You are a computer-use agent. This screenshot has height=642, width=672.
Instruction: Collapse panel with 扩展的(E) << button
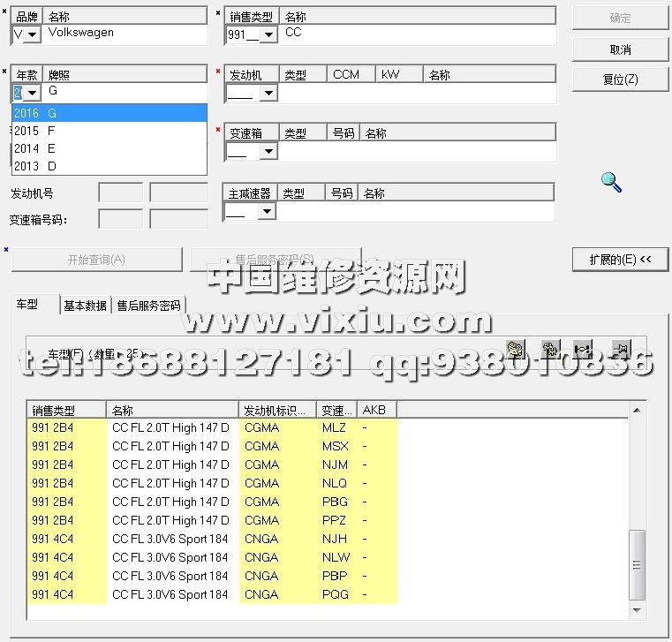(620, 260)
